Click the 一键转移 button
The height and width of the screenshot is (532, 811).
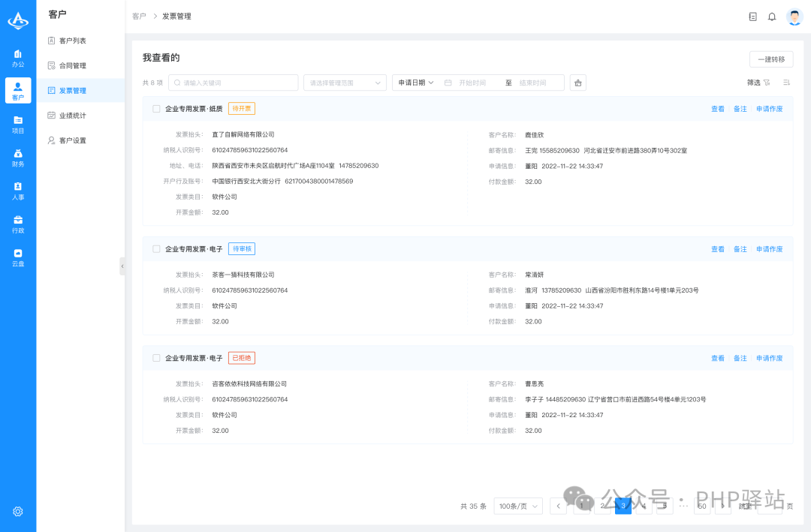click(x=771, y=59)
